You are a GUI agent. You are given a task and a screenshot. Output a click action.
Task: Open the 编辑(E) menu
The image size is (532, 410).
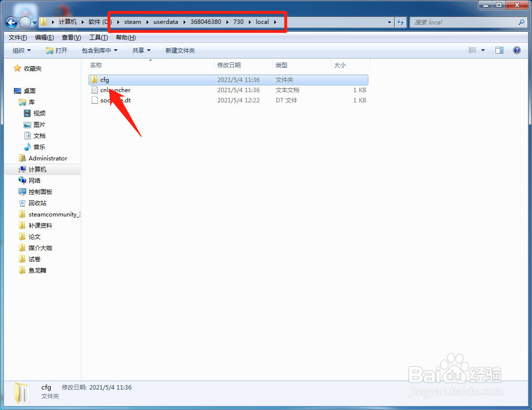[x=44, y=38]
